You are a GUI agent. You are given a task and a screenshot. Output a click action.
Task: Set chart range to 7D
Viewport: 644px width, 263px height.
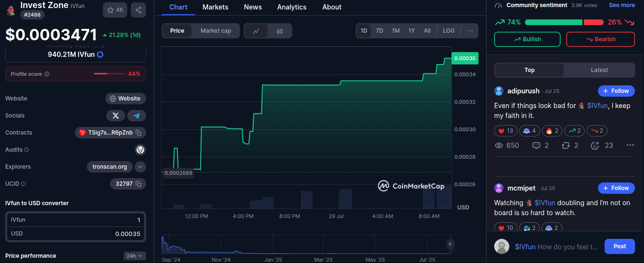point(379,31)
